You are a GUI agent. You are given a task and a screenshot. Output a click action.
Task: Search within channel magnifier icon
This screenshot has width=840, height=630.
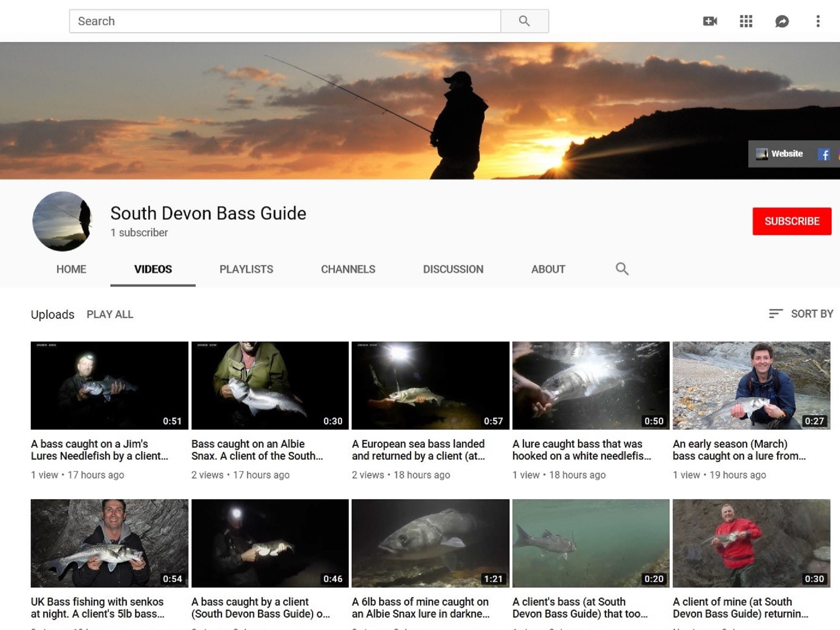click(622, 269)
